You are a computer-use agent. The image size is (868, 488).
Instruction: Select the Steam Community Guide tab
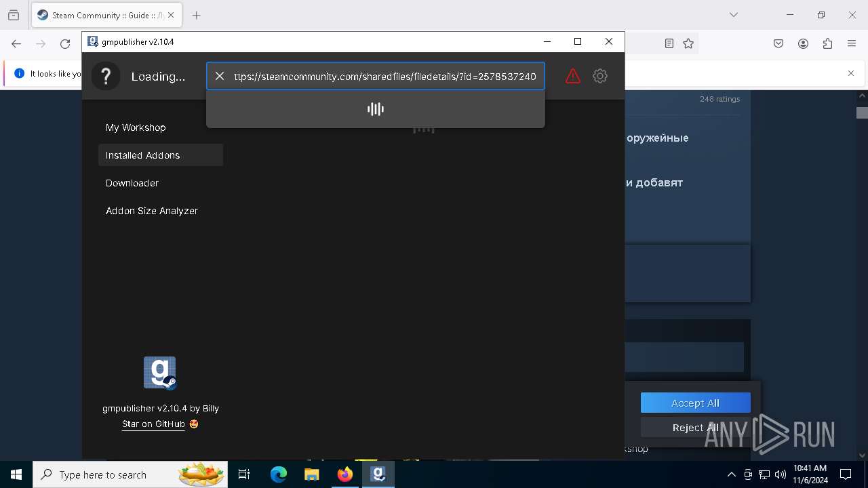(x=106, y=15)
